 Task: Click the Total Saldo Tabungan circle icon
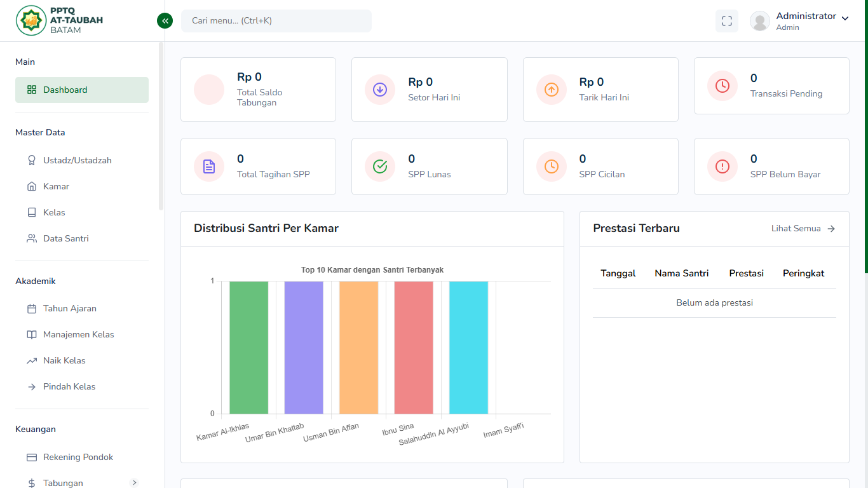[x=209, y=90]
